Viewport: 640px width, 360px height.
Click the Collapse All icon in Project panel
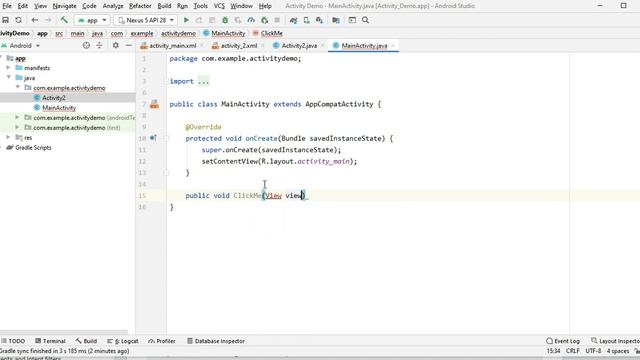[99, 46]
